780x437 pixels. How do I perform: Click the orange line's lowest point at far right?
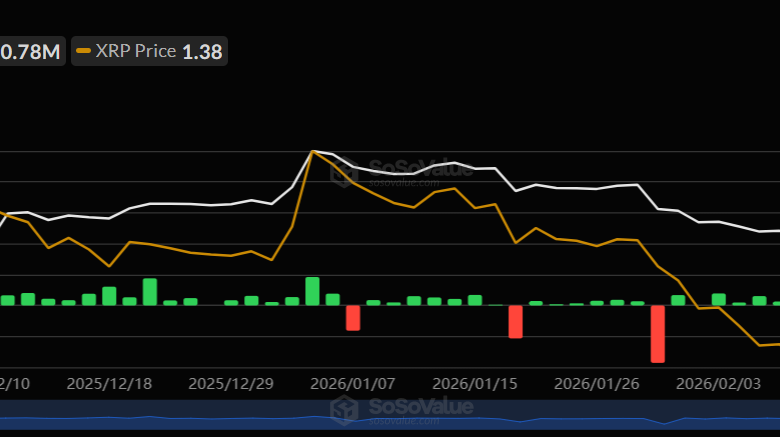(x=759, y=345)
